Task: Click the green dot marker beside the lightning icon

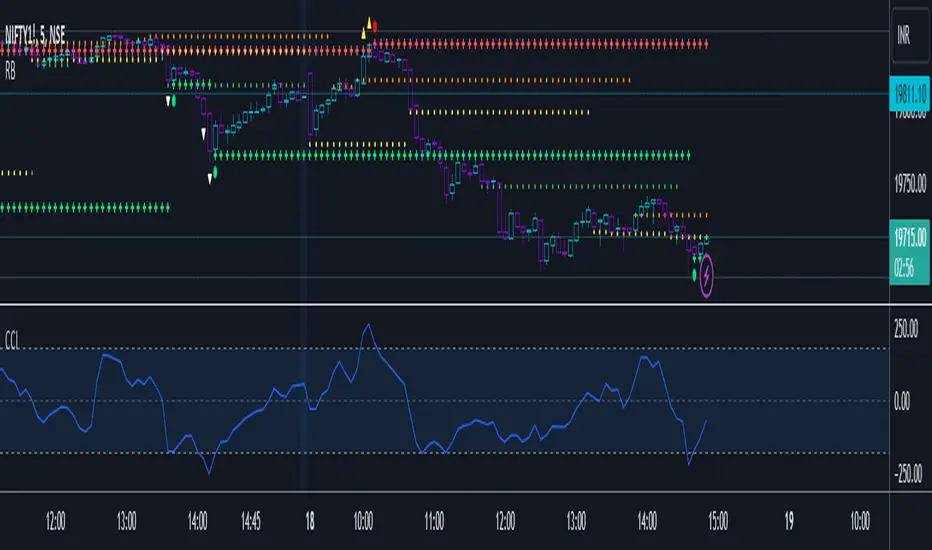Action: point(694,275)
